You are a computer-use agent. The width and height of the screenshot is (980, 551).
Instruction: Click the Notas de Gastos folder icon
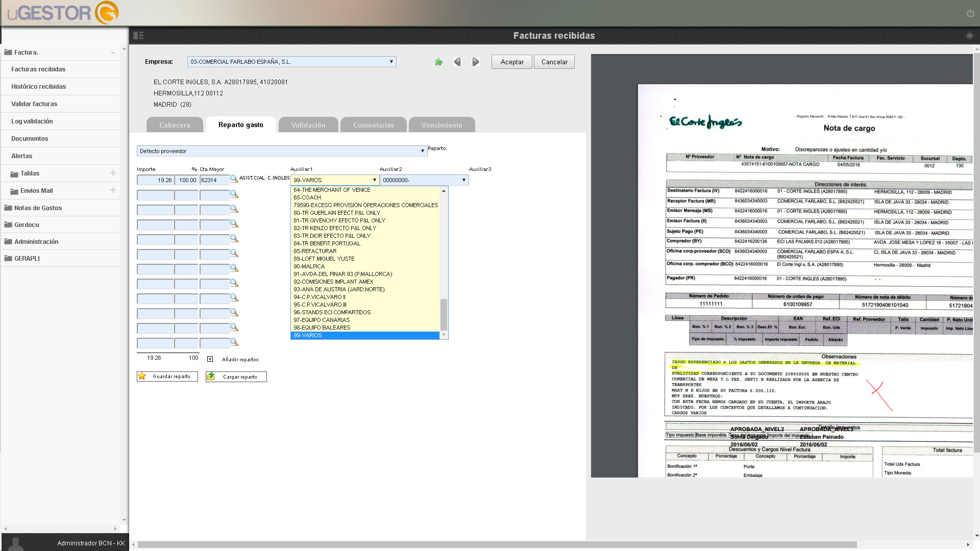(8, 208)
